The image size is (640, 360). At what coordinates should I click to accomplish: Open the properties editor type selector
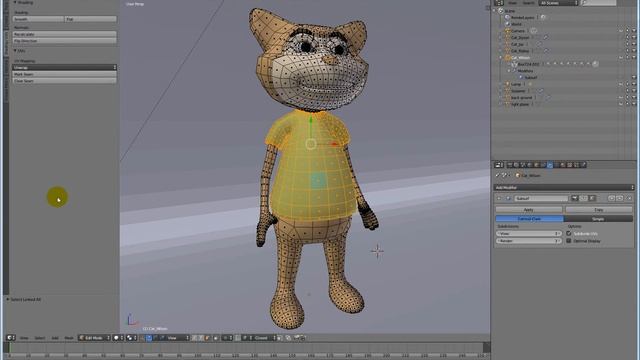point(499,165)
